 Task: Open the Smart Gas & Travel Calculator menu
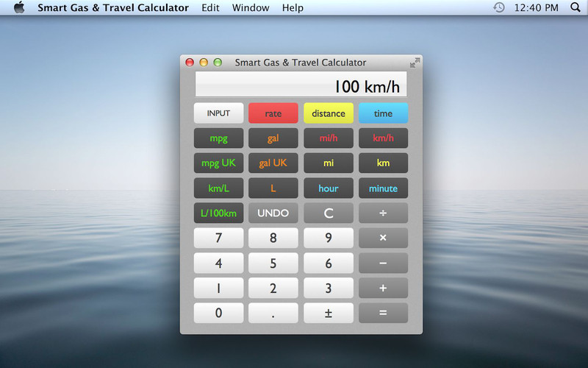[x=113, y=7]
